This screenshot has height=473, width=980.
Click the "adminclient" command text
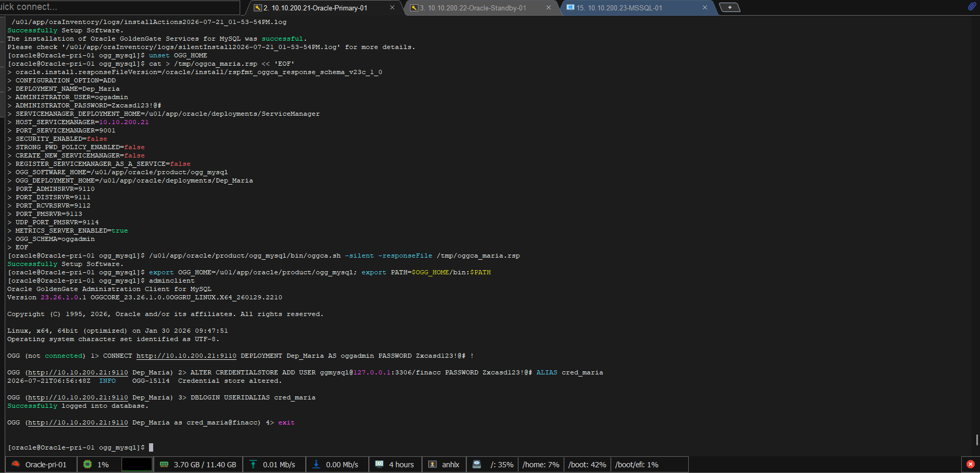pyautogui.click(x=172, y=281)
